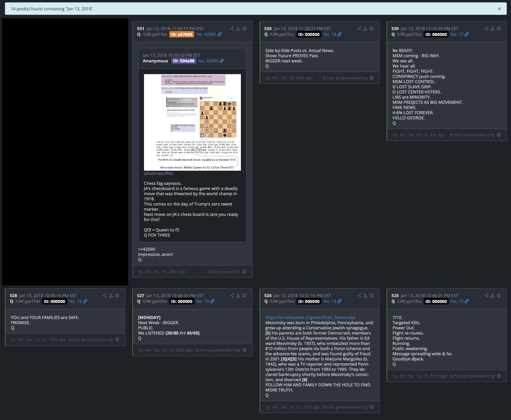This screenshot has width=511, height=420.
Task: Click ID 000000 badge on post 530
Action: tap(309, 34)
